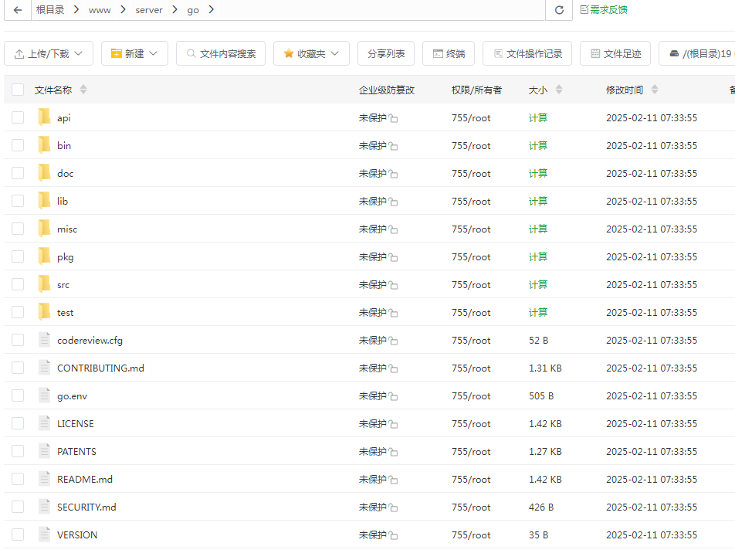
Task: Click the go.env file icon
Action: 44,395
